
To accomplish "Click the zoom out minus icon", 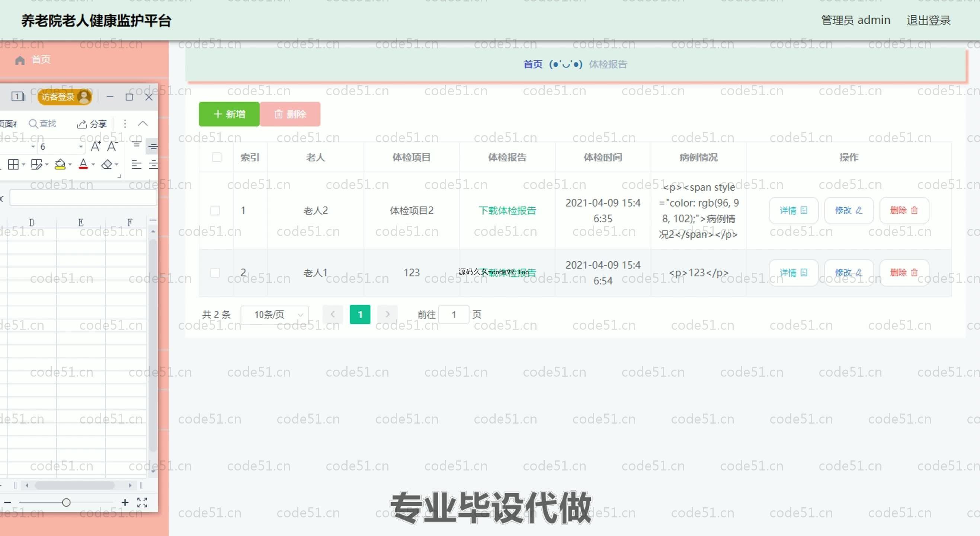I will 7,502.
